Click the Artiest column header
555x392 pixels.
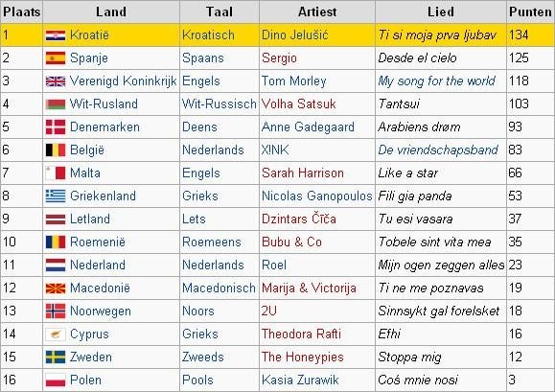tap(317, 12)
